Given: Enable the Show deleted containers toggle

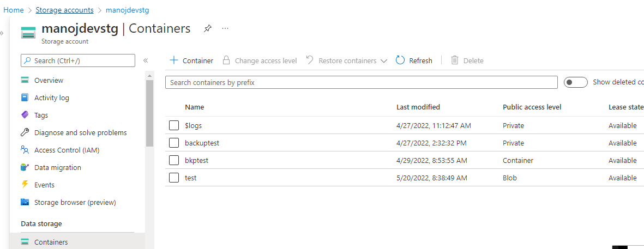Looking at the screenshot, I should (575, 82).
